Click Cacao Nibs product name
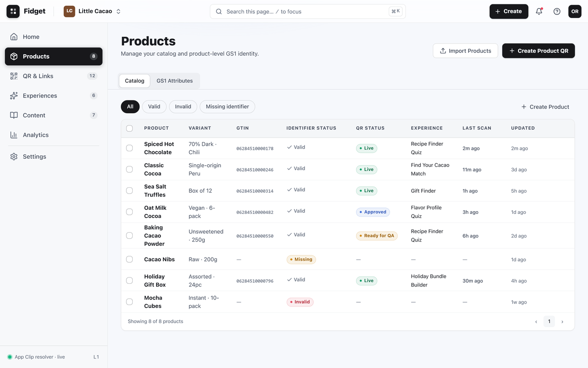 159,259
